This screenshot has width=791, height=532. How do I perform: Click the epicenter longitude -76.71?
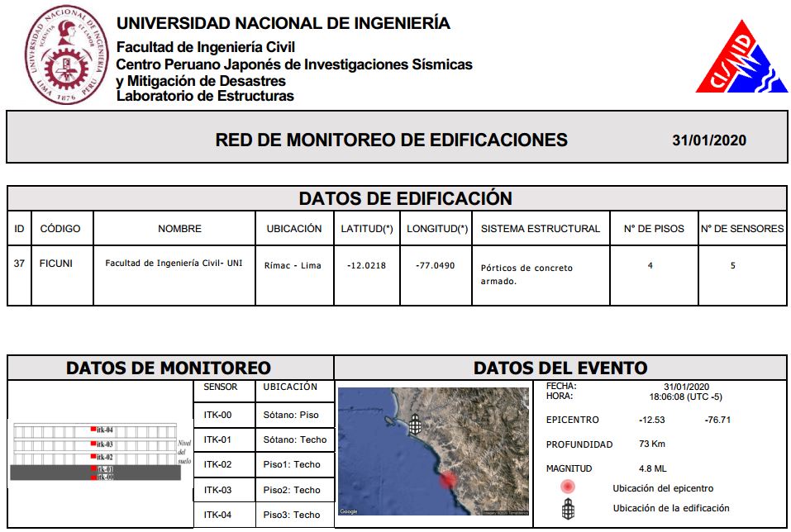click(717, 420)
